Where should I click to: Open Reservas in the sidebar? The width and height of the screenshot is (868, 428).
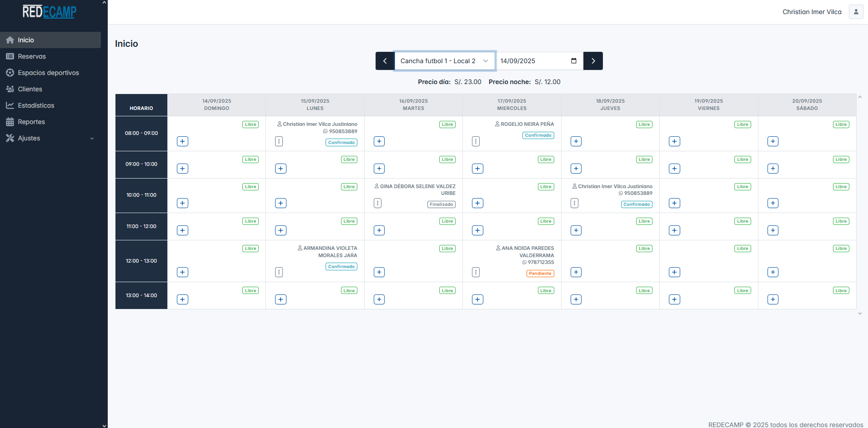pos(32,56)
